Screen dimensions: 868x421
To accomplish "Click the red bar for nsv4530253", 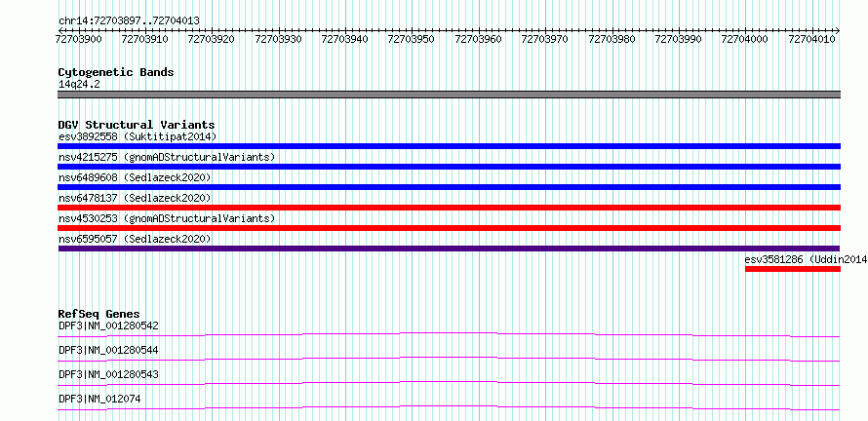I will (x=449, y=228).
